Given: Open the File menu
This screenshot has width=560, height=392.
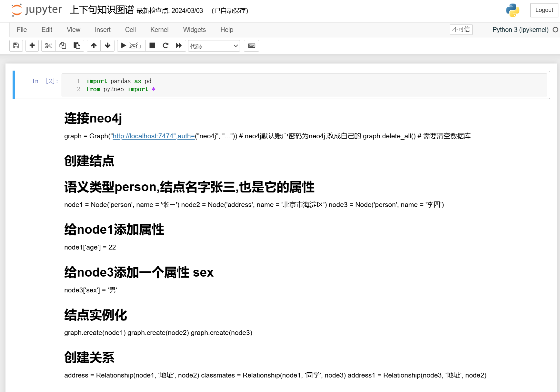Looking at the screenshot, I should click(x=22, y=30).
